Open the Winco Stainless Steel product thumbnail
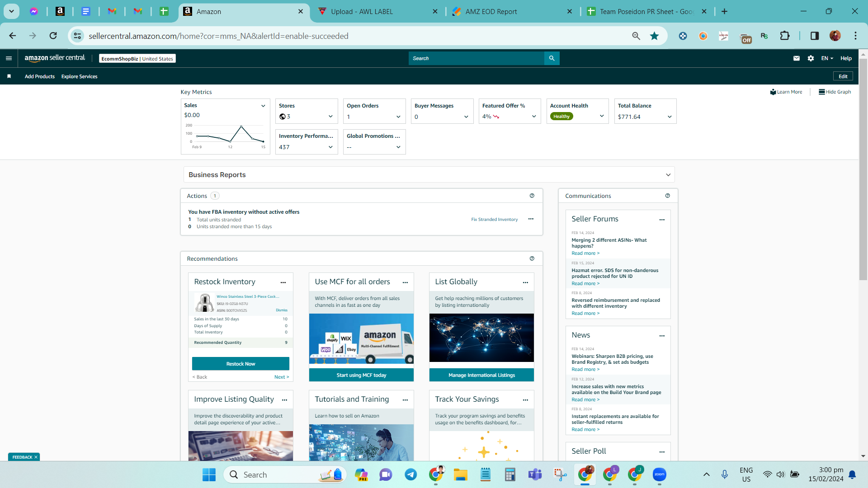The height and width of the screenshot is (488, 868). (204, 303)
